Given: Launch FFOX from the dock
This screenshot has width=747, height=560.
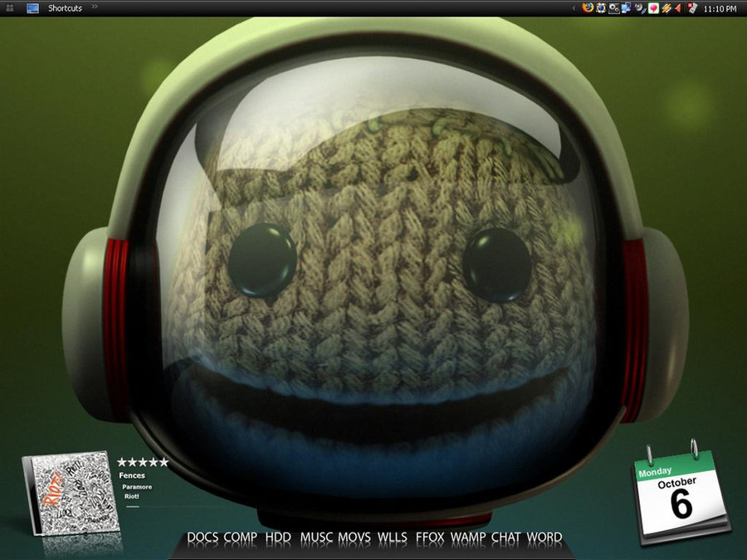Looking at the screenshot, I should 430,538.
